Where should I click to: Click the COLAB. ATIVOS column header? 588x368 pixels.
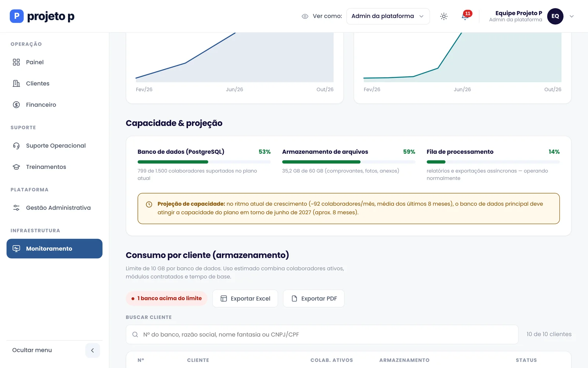331,360
